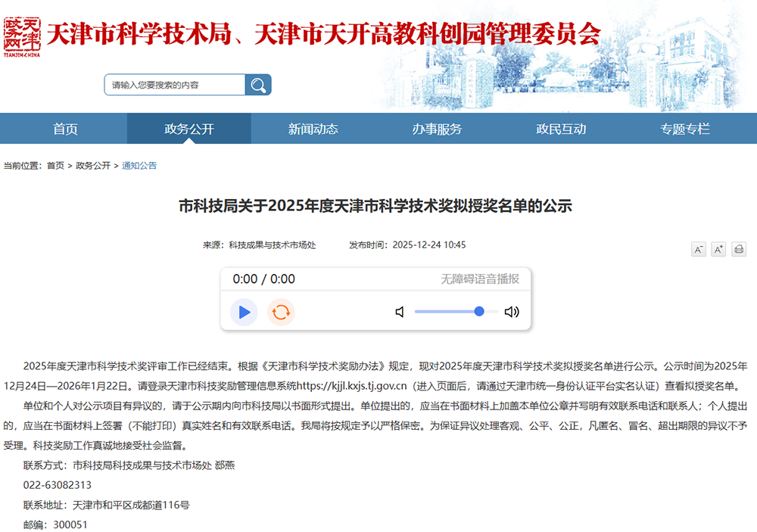Click 政务公开 in the breadcrumb path
The width and height of the screenshot is (757, 532).
click(93, 166)
